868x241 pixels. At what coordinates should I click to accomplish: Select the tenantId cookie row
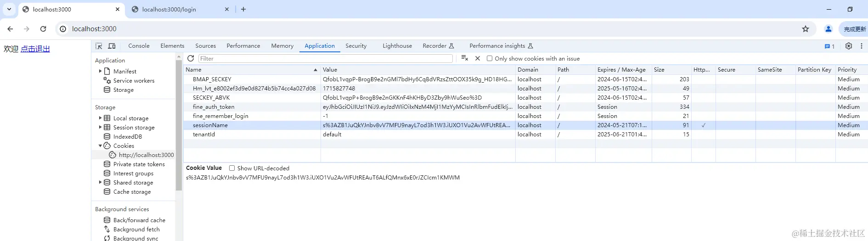525,134
